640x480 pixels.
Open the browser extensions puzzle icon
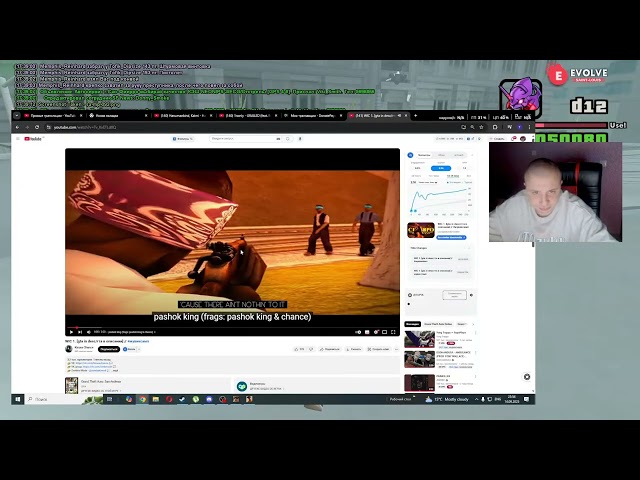(x=495, y=127)
